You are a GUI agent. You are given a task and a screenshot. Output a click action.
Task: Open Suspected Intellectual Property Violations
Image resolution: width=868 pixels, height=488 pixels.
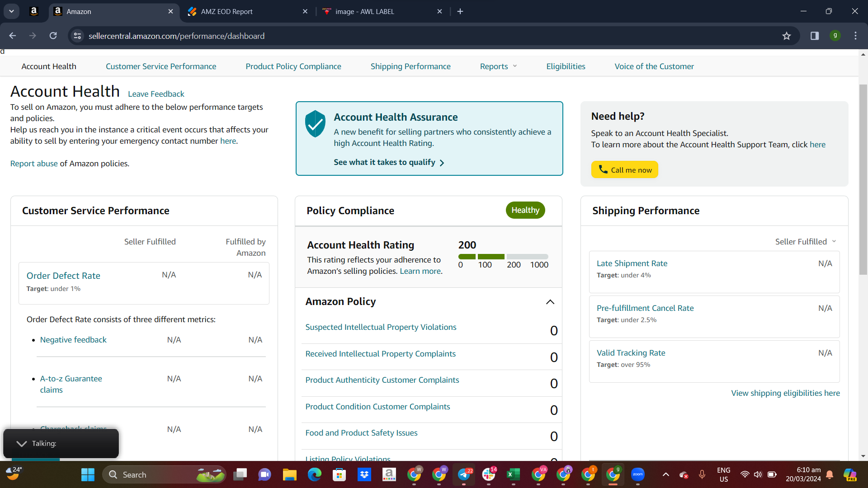pos(381,327)
